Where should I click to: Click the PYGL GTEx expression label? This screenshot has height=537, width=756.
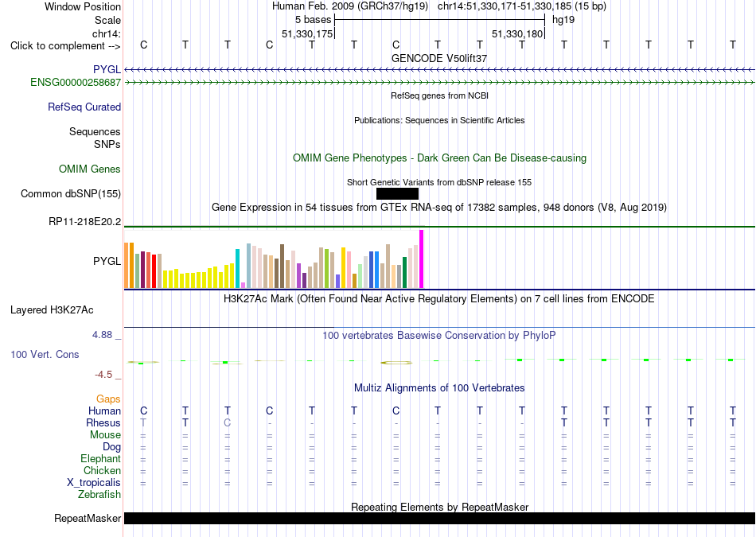[x=107, y=261]
